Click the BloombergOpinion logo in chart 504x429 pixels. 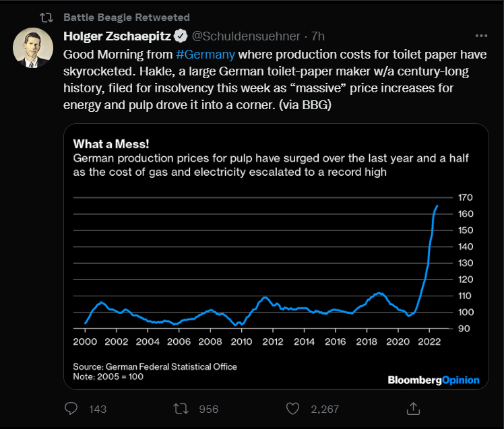(x=434, y=380)
